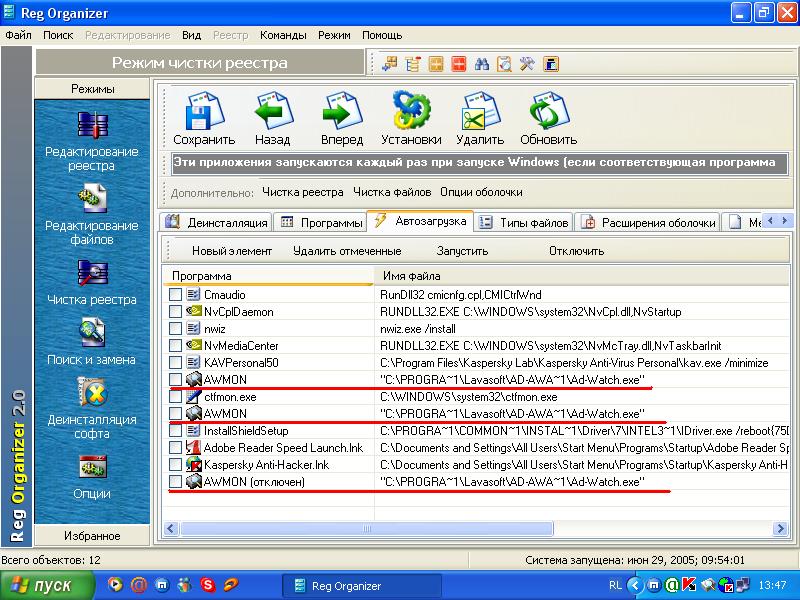Check the Adobe Reader Speed Launch.lnk checkbox
This screenshot has width=800, height=600.
(x=176, y=447)
